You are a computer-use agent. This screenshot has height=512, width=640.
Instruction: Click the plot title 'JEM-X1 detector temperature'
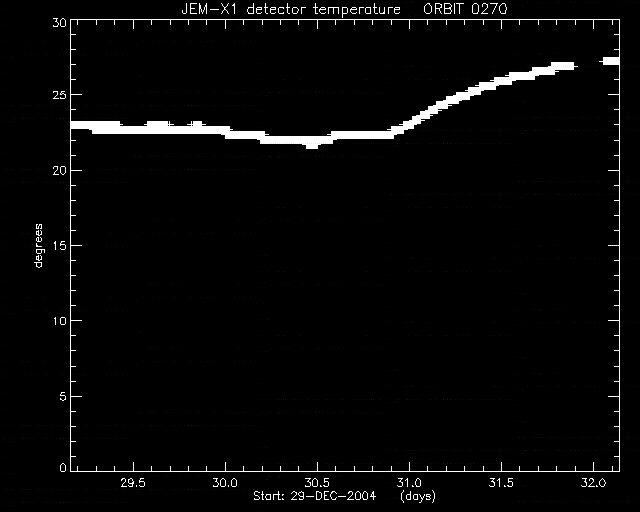pyautogui.click(x=291, y=9)
